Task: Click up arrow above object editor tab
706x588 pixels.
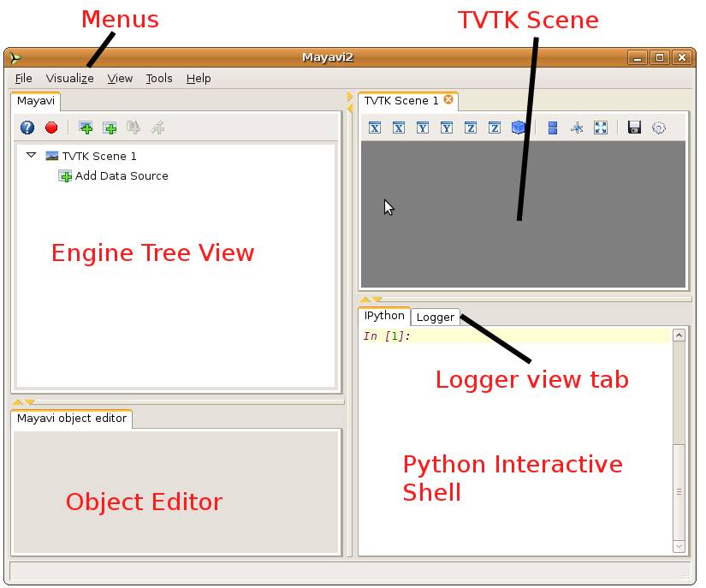Action: (18, 401)
